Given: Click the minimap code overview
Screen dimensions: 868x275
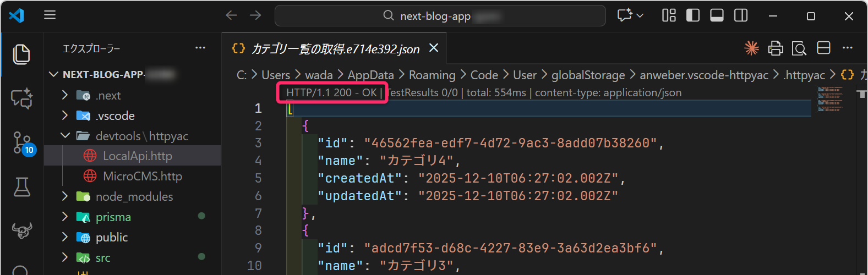Looking at the screenshot, I should (x=829, y=99).
